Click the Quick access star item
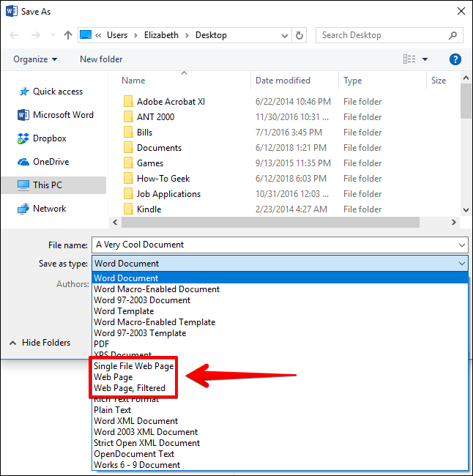This screenshot has height=476, width=473. point(57,92)
